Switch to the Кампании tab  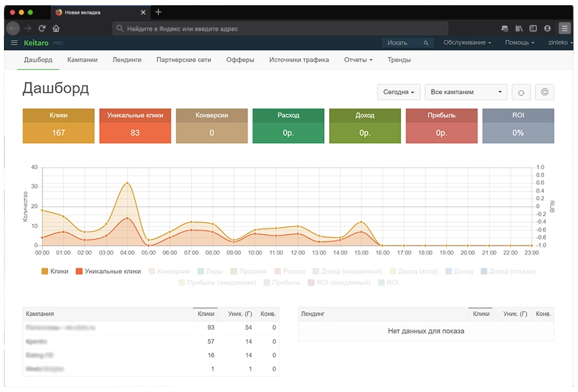(82, 59)
